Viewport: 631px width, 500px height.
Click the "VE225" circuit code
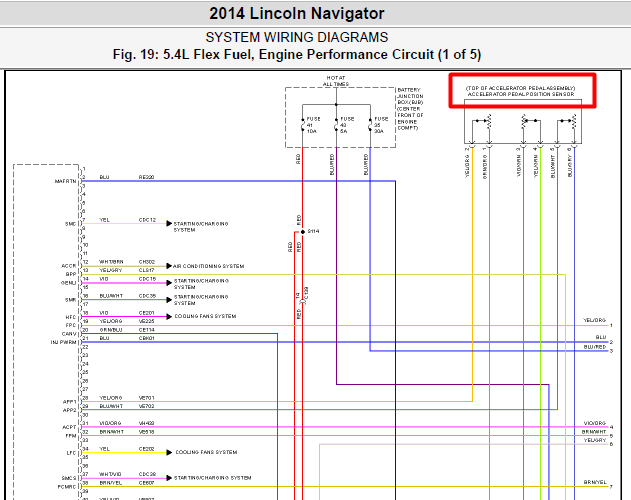146,321
